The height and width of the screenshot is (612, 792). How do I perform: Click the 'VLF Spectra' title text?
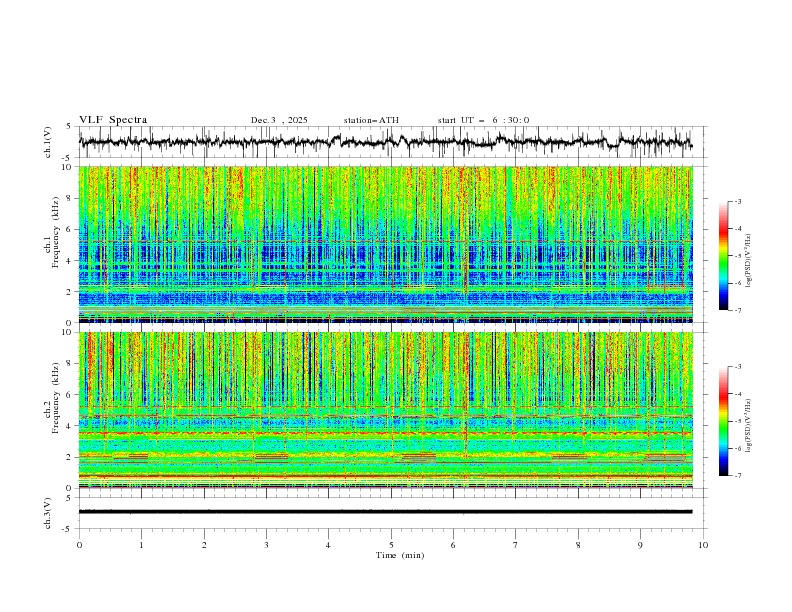(113, 120)
